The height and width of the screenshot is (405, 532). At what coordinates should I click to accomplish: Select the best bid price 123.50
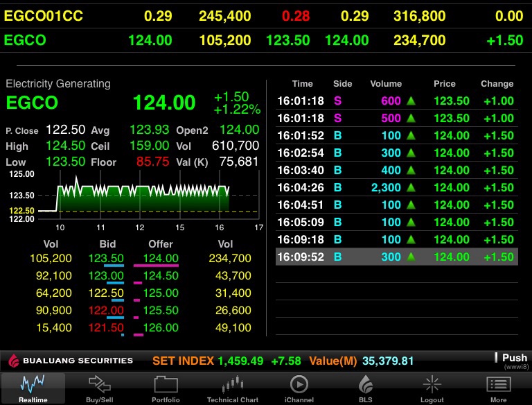click(106, 258)
